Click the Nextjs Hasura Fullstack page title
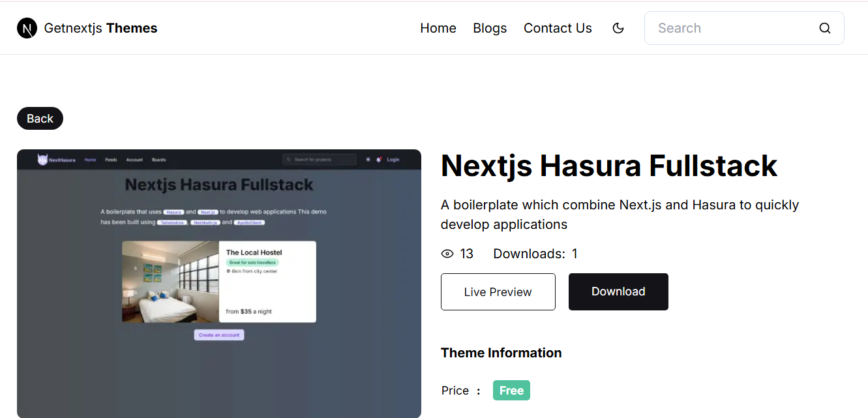 [609, 166]
